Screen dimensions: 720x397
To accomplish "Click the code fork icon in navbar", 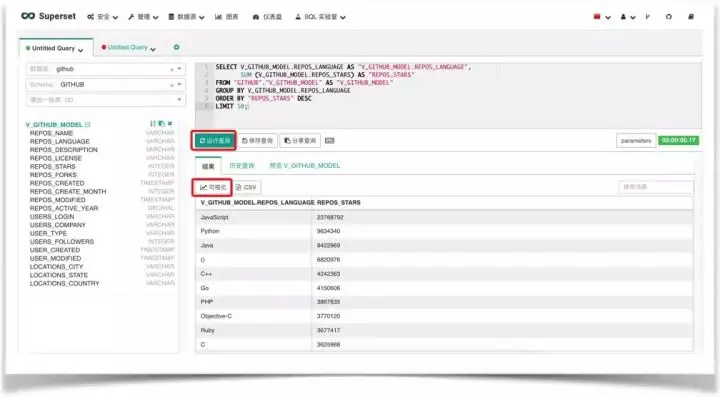I will tap(647, 17).
